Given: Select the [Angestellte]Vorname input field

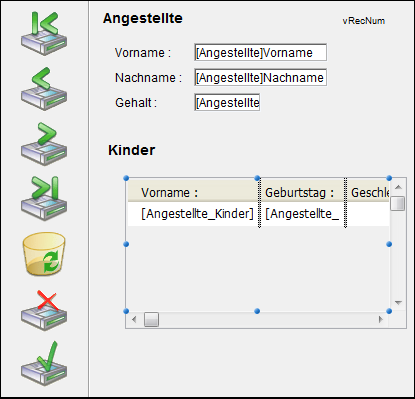Looking at the screenshot, I should tap(260, 52).
